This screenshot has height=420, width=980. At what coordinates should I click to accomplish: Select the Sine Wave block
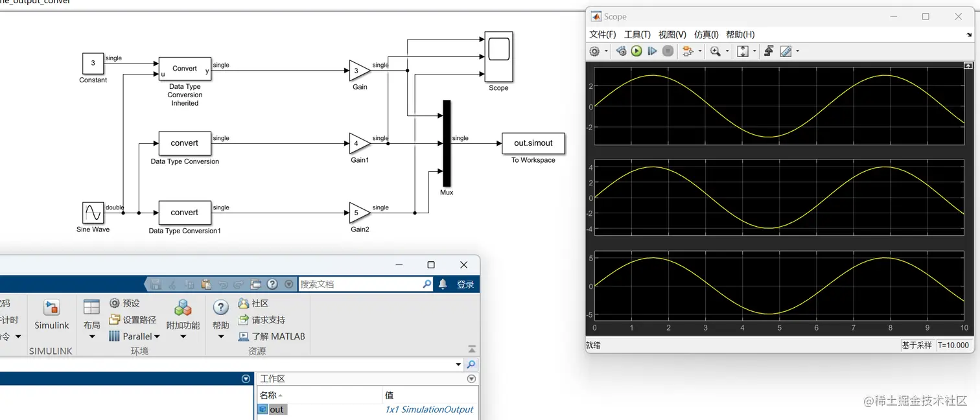click(x=93, y=213)
